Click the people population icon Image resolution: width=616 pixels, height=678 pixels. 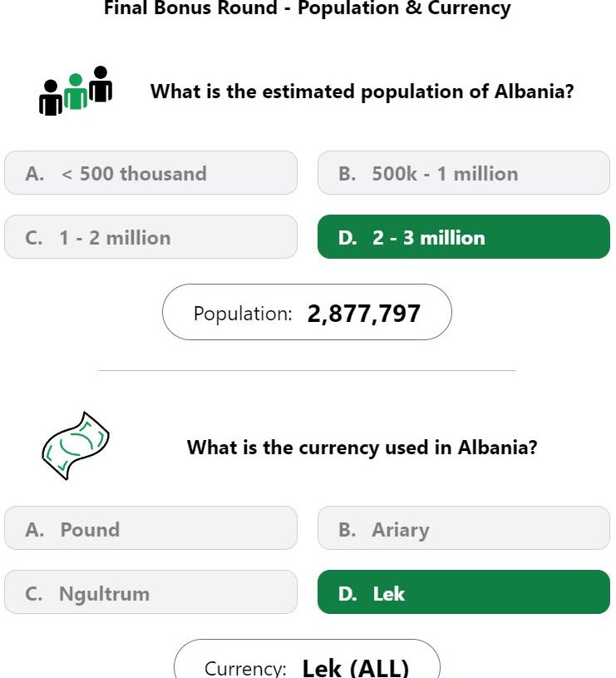coord(76,91)
